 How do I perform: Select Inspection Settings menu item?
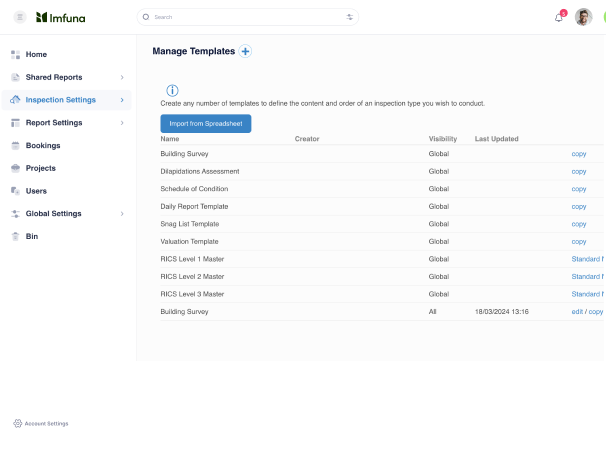[61, 100]
